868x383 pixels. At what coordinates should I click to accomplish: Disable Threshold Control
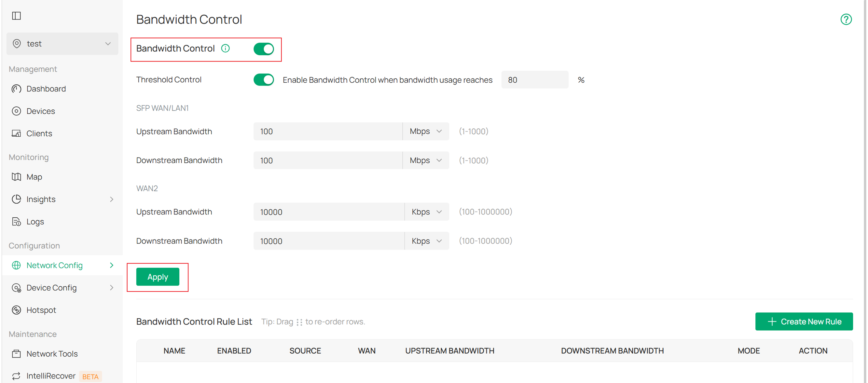coord(264,80)
